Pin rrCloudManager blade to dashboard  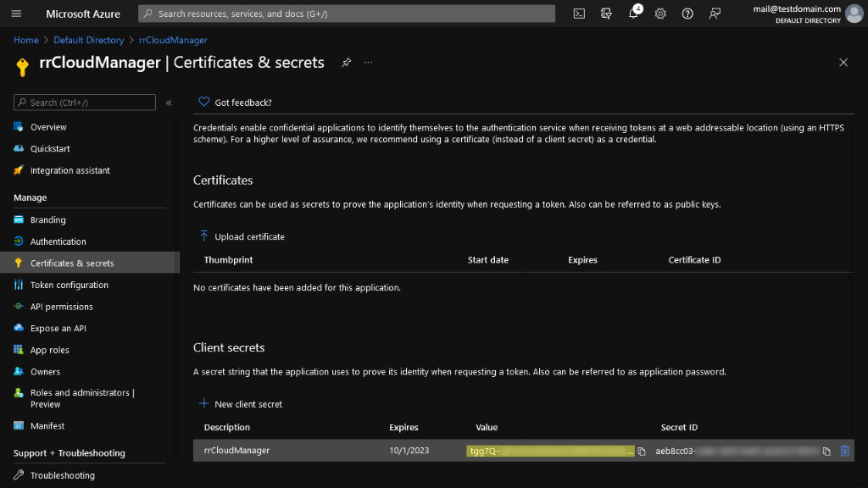(347, 63)
